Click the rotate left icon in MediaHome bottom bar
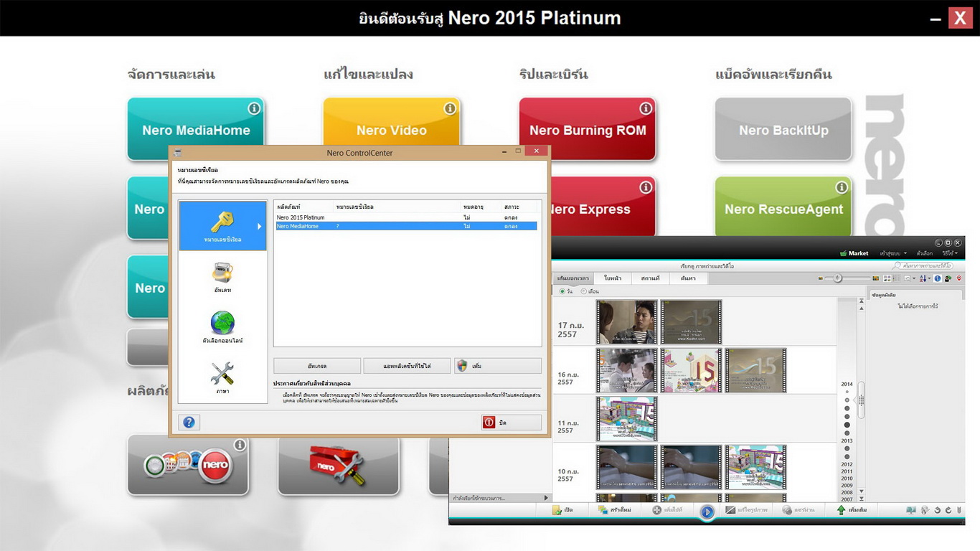This screenshot has width=980, height=551. [937, 510]
